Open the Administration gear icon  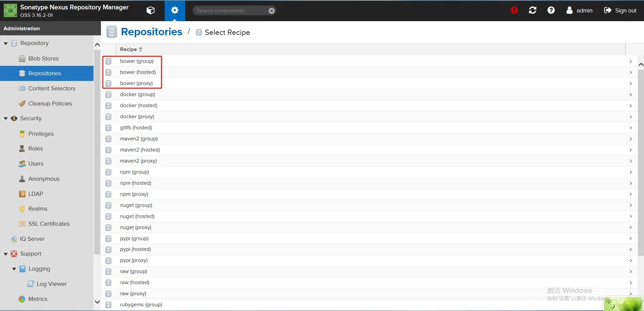(175, 10)
